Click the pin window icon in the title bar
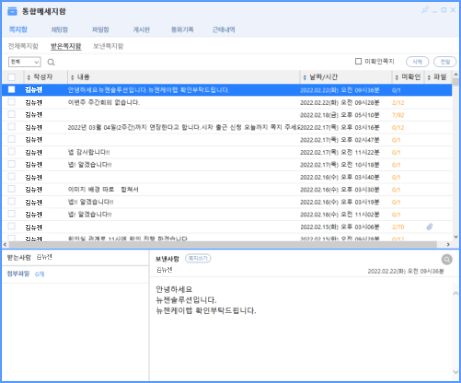 pyautogui.click(x=425, y=10)
